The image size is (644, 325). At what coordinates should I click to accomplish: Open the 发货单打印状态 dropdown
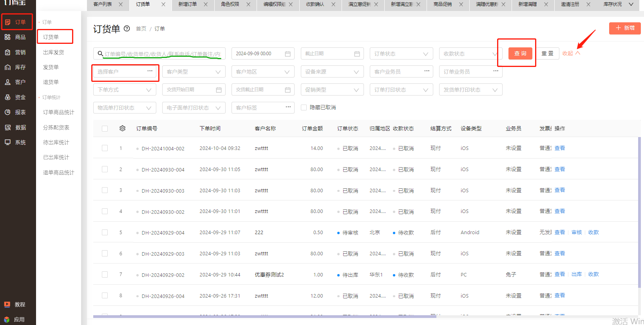470,90
